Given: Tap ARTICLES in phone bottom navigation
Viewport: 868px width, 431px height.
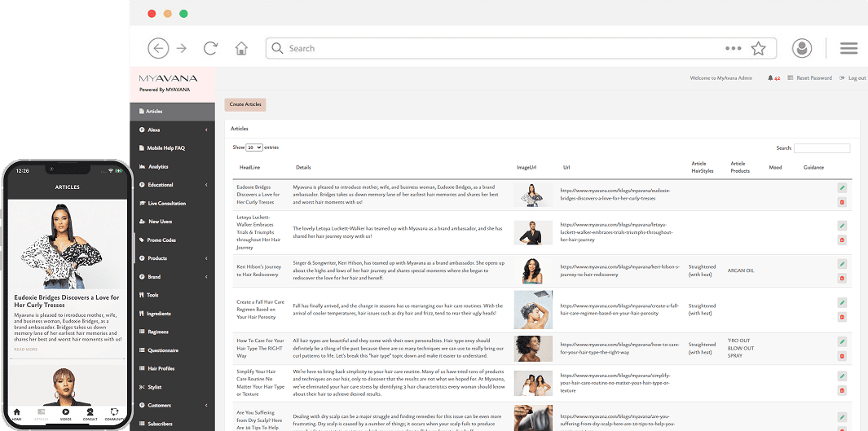Looking at the screenshot, I should pos(41,415).
